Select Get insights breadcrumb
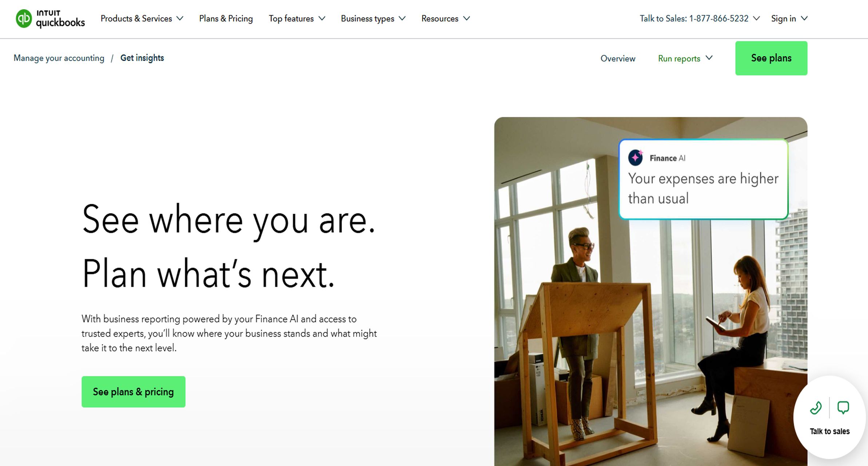868x466 pixels. 142,58
